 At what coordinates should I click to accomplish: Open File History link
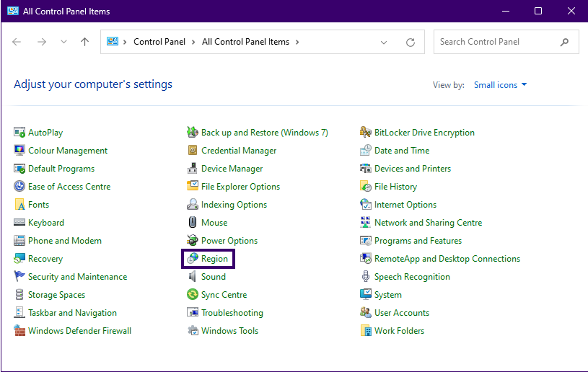click(x=395, y=187)
